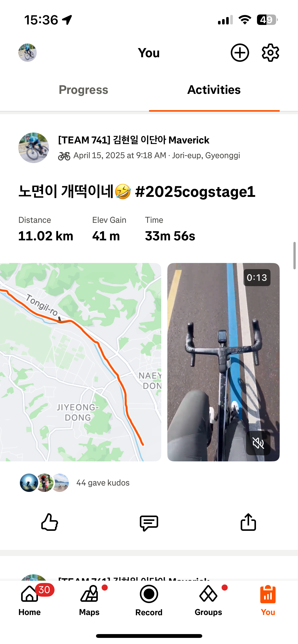This screenshot has width=298, height=644.
Task: Open settings via the gear icon
Action: point(270,53)
